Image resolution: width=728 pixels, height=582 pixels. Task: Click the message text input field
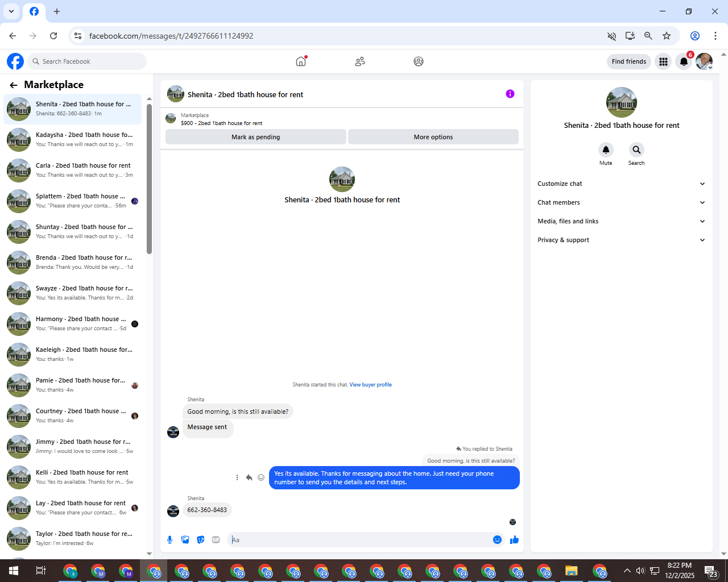coord(360,540)
